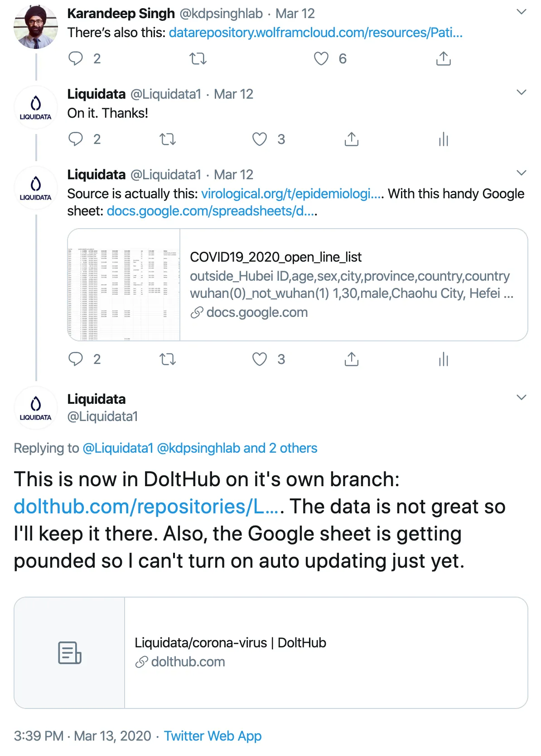Expand more menu on "On it. Thanks!" tweet
541x756 pixels.
(522, 92)
